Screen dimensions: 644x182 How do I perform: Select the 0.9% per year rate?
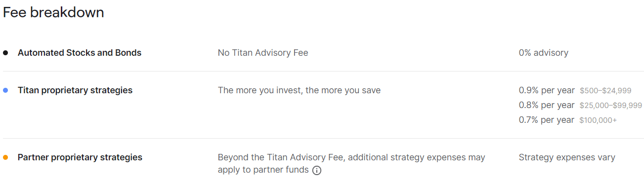(547, 90)
